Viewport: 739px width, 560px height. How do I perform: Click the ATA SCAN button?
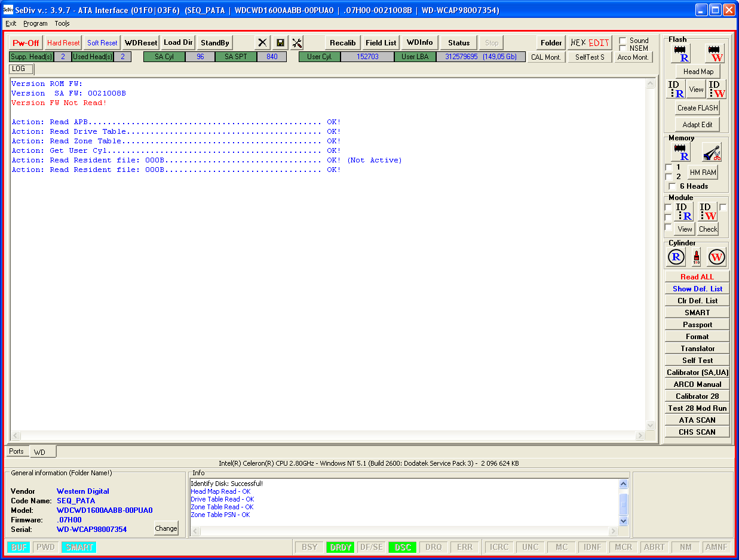tap(697, 420)
